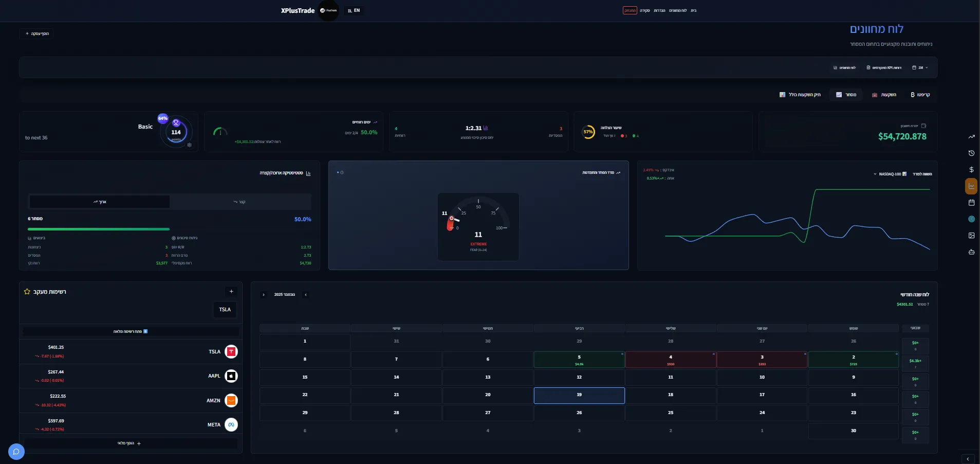Select the Investments (השקעות) tab
This screenshot has width=980, height=464.
tap(884, 95)
